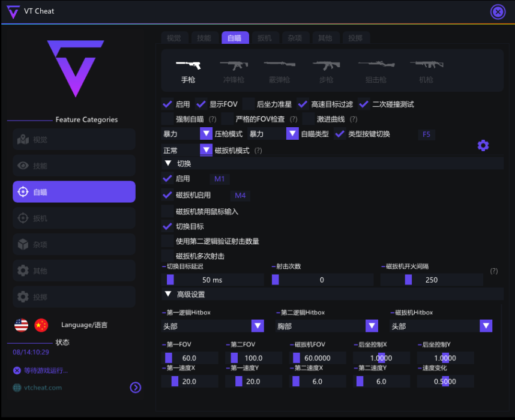Switch to the 杂项 top tab
The height and width of the screenshot is (420, 515).
pos(295,38)
